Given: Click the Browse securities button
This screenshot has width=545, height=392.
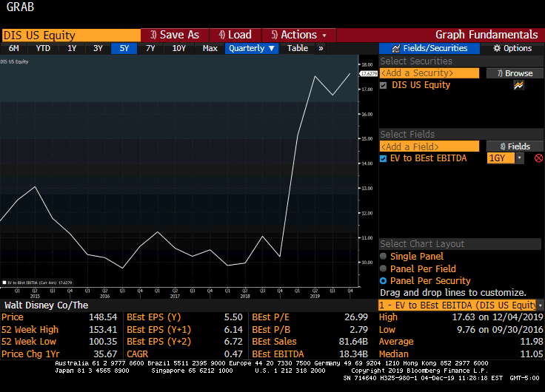Looking at the screenshot, I should pos(515,73).
